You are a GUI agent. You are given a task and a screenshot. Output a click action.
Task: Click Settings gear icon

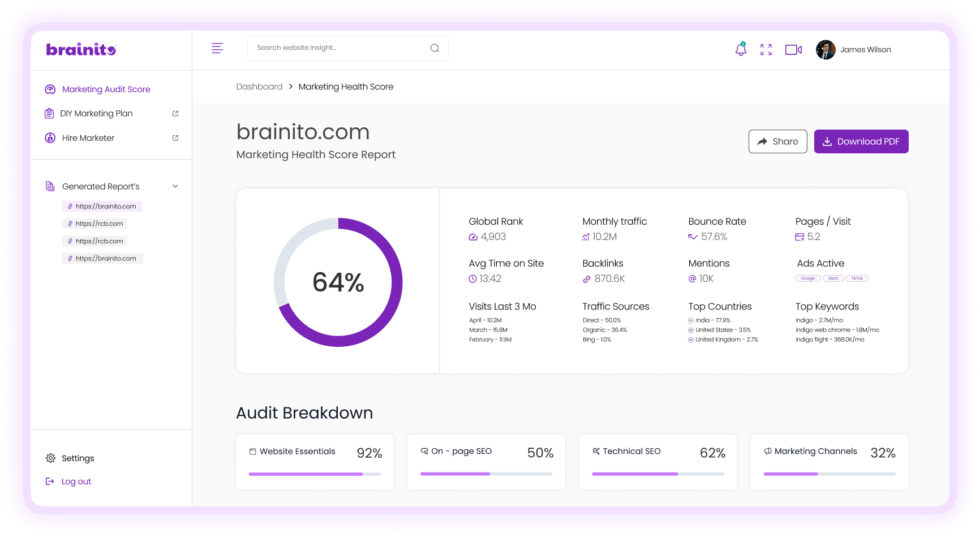pyautogui.click(x=50, y=458)
